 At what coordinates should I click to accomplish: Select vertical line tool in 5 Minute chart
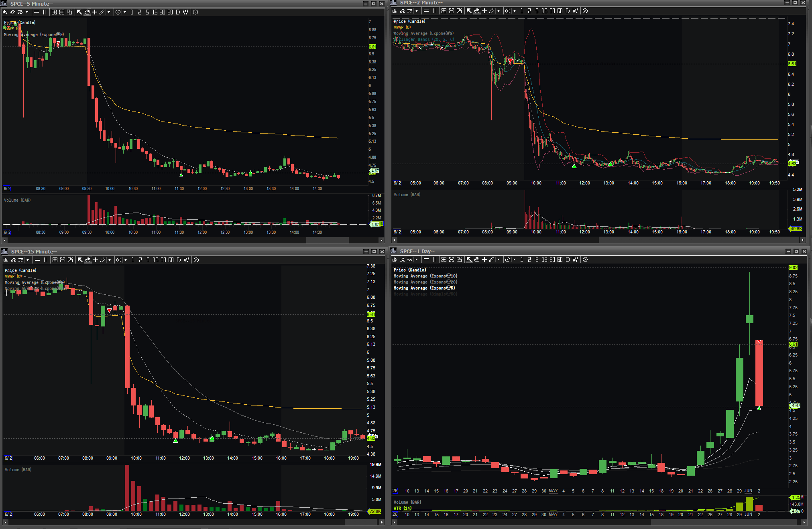coord(45,12)
